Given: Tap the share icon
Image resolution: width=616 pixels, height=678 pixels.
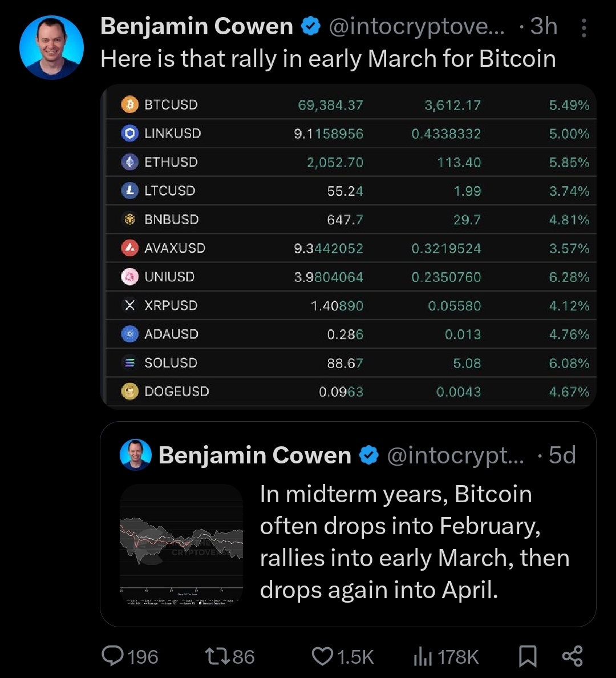Looking at the screenshot, I should click(572, 656).
